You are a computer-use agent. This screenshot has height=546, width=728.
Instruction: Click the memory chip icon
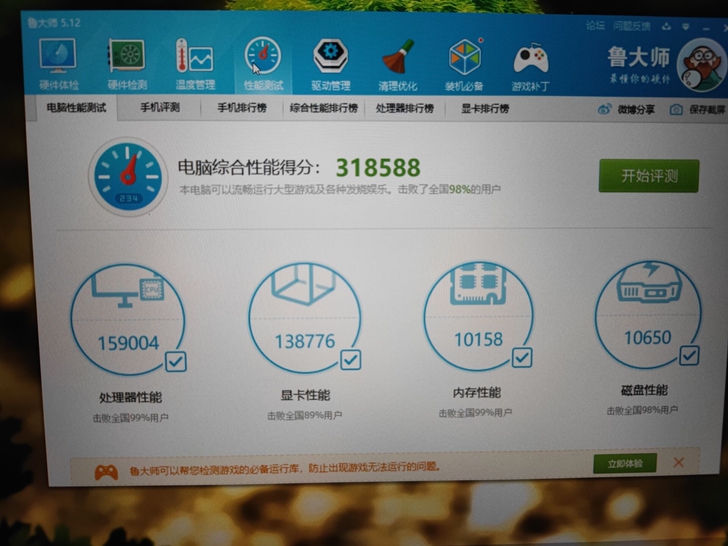click(x=478, y=283)
